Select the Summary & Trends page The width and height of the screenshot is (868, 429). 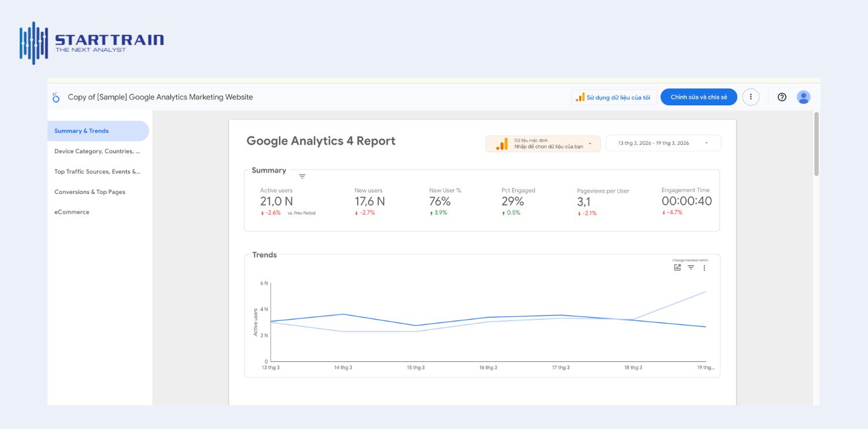tap(81, 131)
